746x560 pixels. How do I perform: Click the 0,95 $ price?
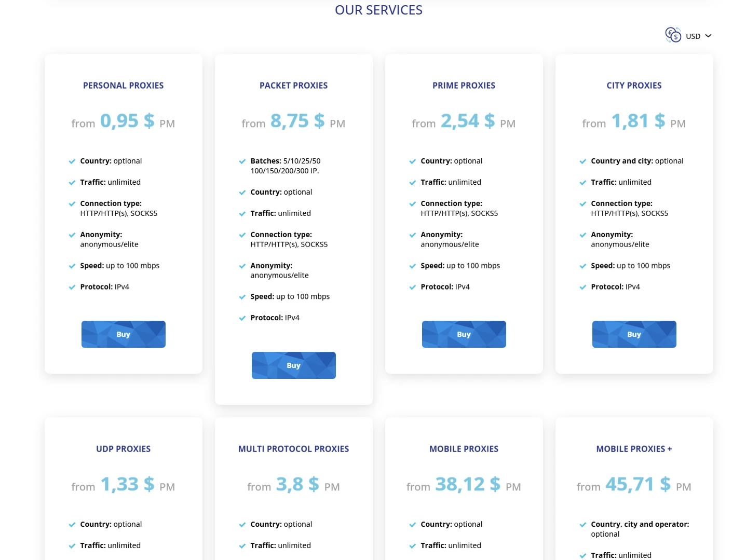tap(127, 121)
